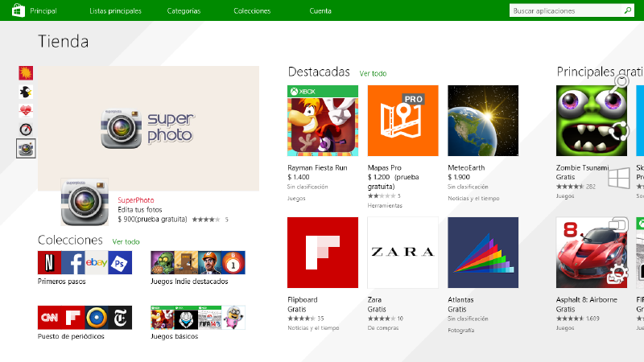Click the SuperPhoto camera app icon
644x362 pixels.
(x=85, y=202)
